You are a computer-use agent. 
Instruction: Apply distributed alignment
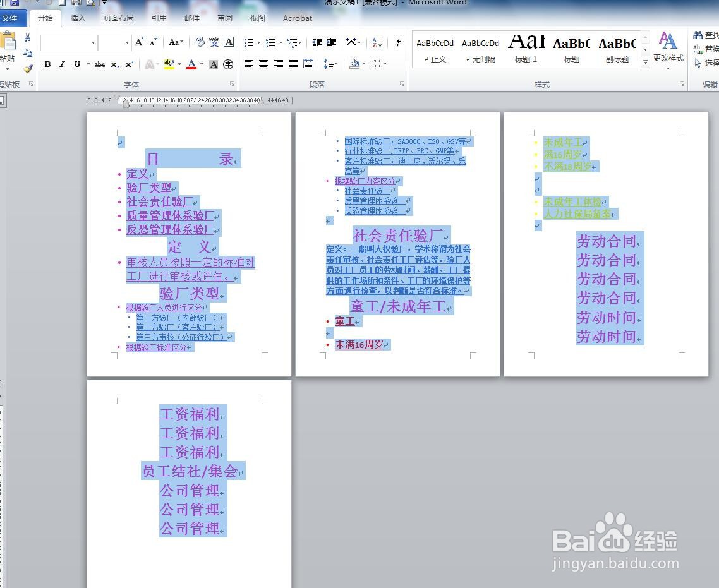[x=308, y=64]
